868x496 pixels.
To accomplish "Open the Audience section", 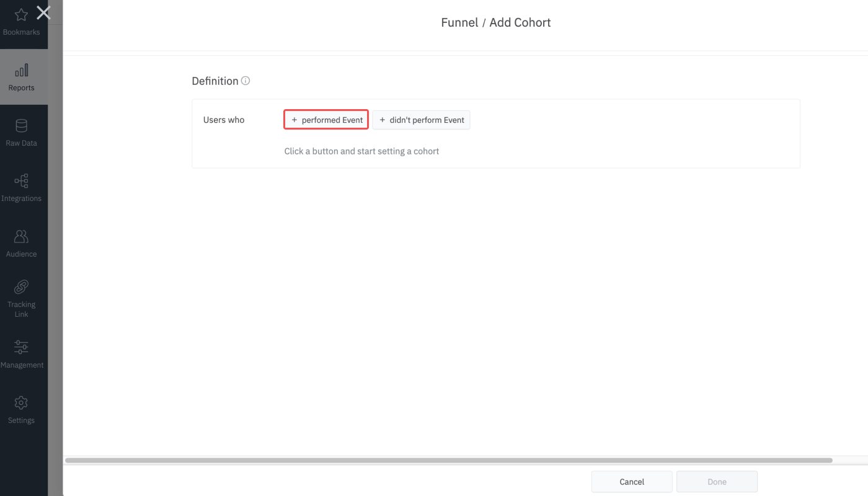I will pos(21,244).
